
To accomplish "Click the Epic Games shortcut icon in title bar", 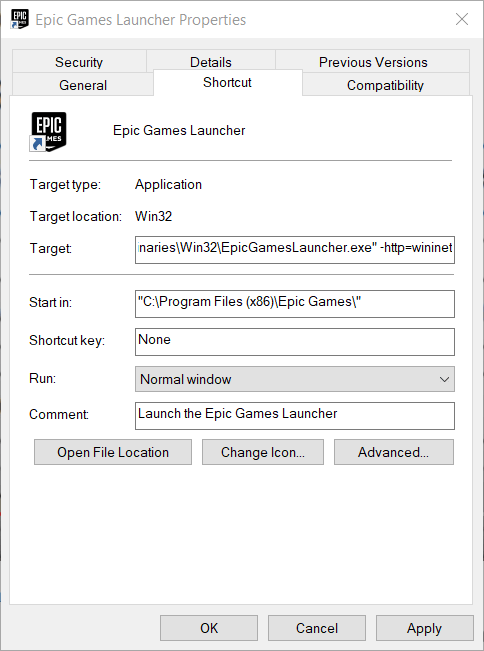I will [x=20, y=19].
